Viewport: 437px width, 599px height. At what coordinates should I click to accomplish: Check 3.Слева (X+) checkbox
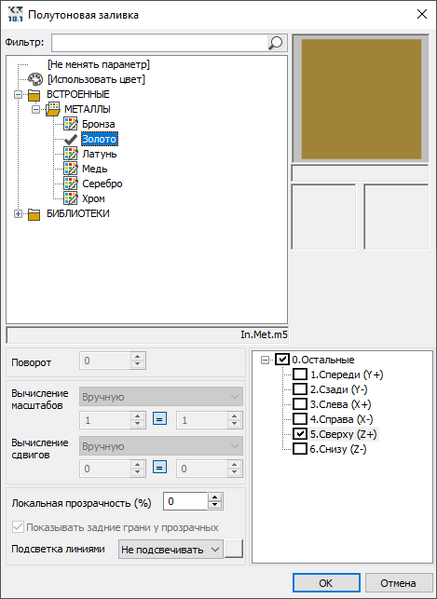[x=300, y=404]
